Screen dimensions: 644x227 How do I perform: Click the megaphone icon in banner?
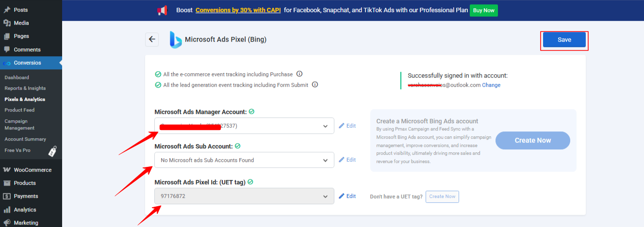162,10
